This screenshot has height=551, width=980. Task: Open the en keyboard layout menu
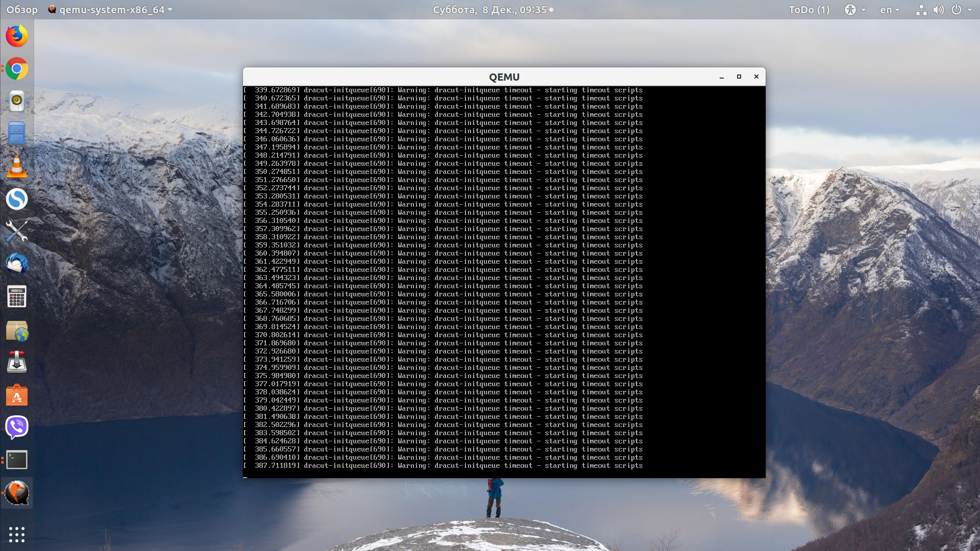click(x=890, y=10)
